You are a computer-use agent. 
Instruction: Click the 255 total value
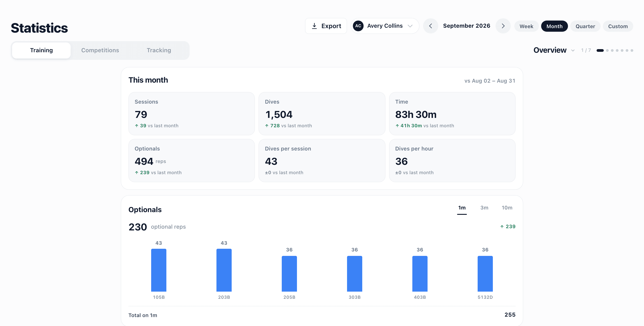pos(510,315)
